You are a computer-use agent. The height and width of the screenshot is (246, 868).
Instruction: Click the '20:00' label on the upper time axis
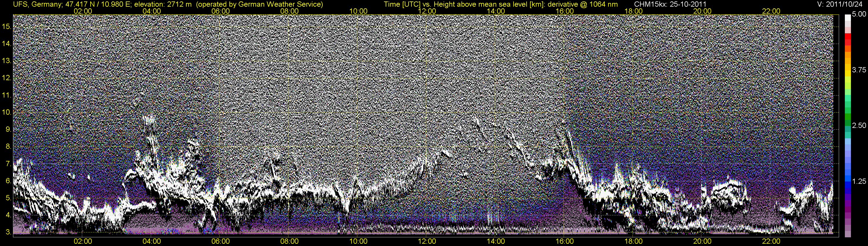click(702, 11)
